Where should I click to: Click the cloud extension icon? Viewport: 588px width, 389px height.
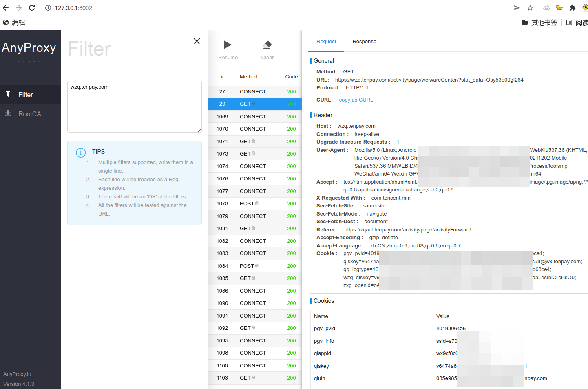[x=546, y=8]
